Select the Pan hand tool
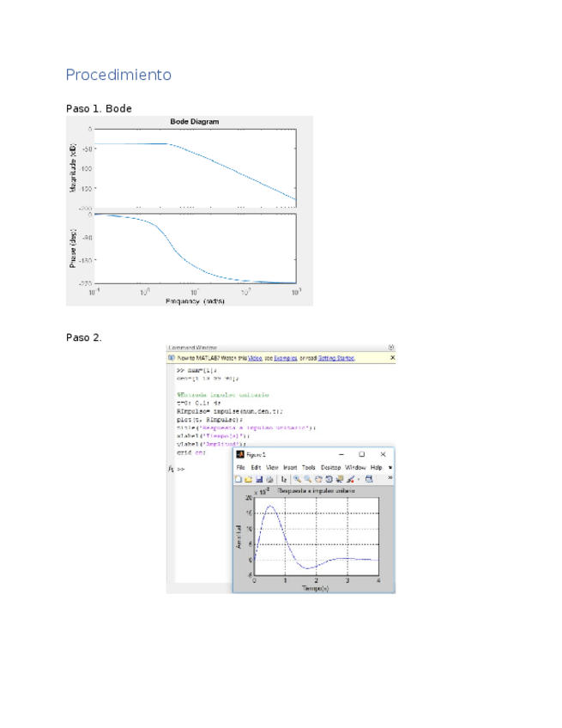Image resolution: width=562 pixels, height=728 pixels. (x=317, y=478)
